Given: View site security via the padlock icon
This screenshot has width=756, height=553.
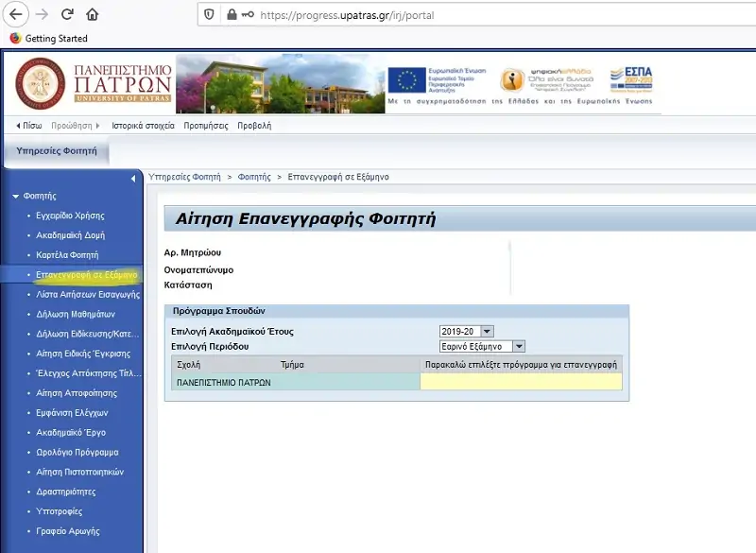Looking at the screenshot, I should pos(232,15).
